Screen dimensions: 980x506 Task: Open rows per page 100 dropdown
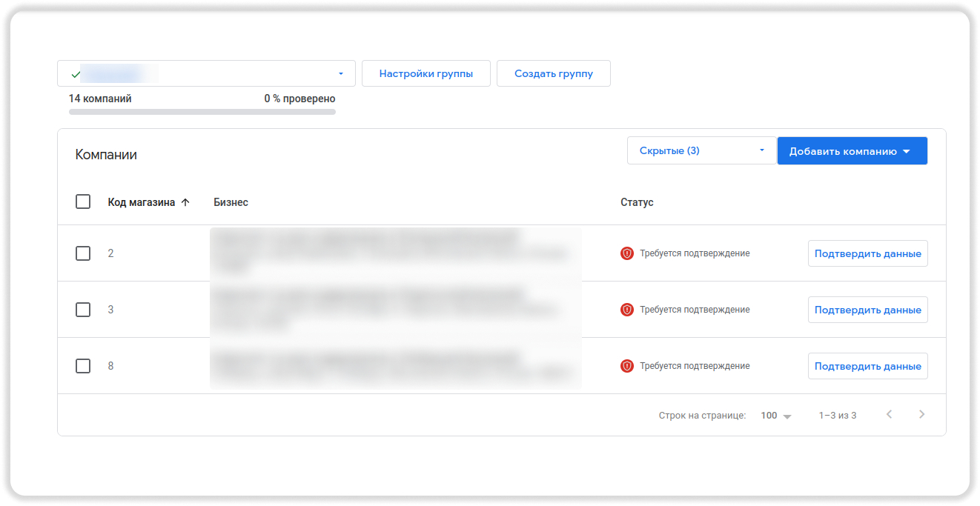[x=776, y=416]
